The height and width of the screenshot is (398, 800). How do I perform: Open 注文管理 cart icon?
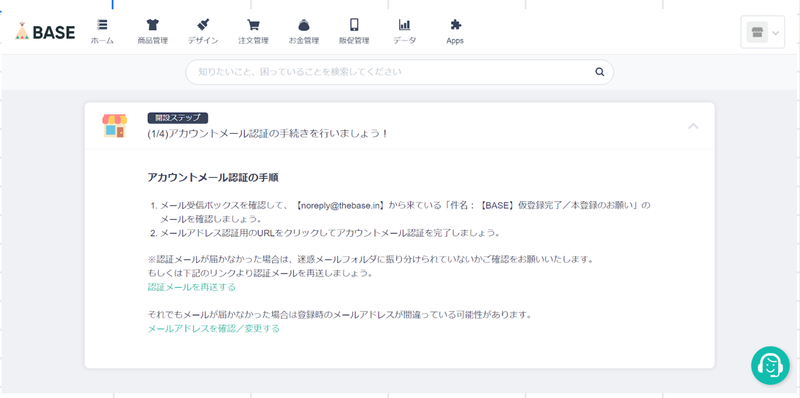pos(253,24)
